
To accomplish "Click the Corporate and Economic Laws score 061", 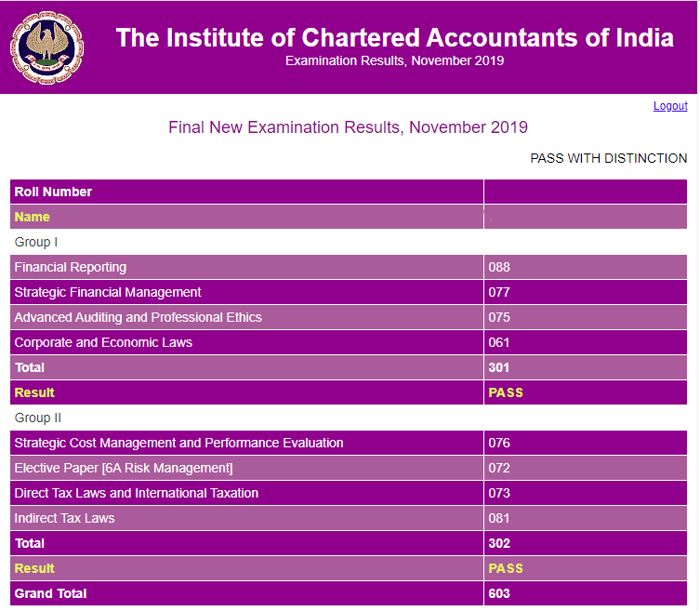I will (x=499, y=342).
